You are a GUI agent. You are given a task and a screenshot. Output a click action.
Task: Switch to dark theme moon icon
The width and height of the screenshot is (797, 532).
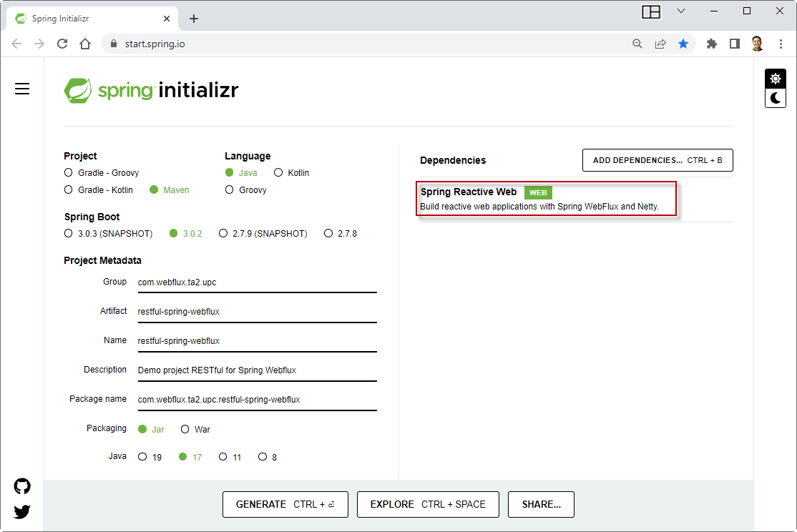(775, 98)
